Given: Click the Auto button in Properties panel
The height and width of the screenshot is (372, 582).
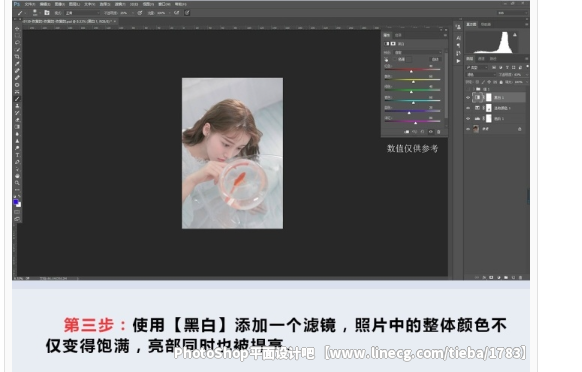Looking at the screenshot, I should pyautogui.click(x=435, y=59).
